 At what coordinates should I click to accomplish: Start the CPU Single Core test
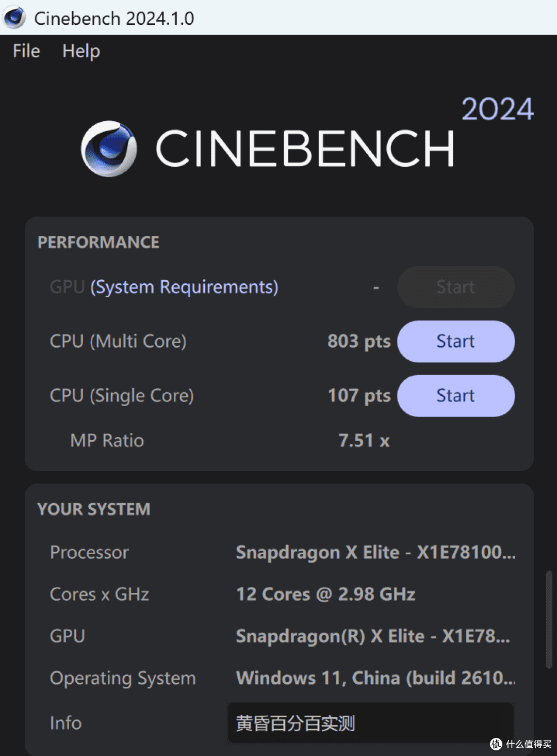pos(456,395)
